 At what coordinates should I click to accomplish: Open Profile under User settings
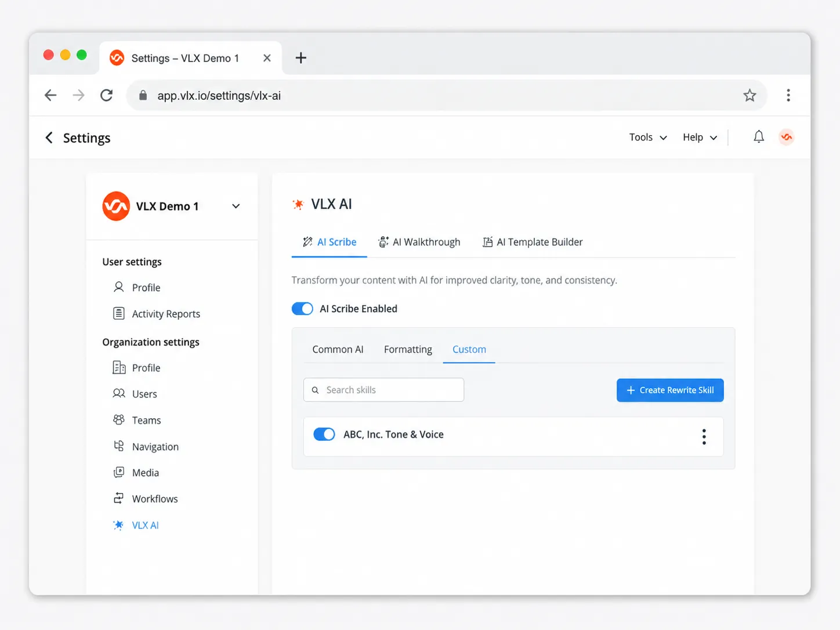(x=146, y=288)
